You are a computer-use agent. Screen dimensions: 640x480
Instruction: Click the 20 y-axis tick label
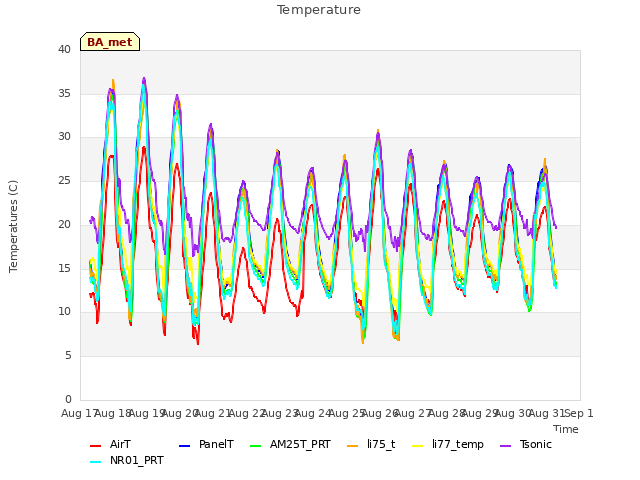(64, 224)
